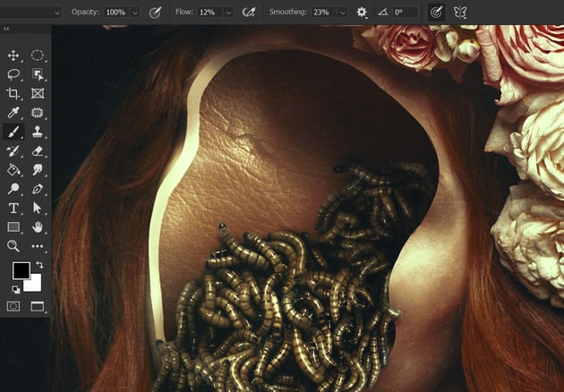Swap foreground and background colors
The width and height of the screenshot is (564, 392).
pos(39,265)
